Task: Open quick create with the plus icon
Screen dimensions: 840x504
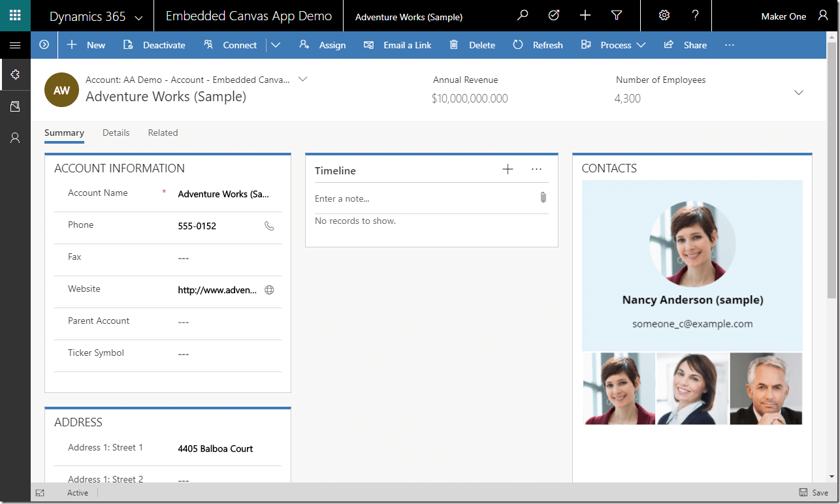Action: tap(585, 14)
